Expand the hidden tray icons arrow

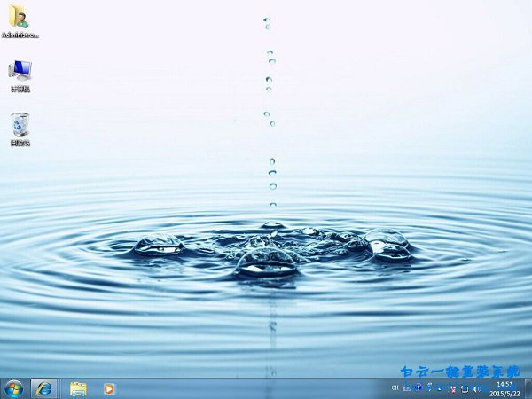pos(440,388)
